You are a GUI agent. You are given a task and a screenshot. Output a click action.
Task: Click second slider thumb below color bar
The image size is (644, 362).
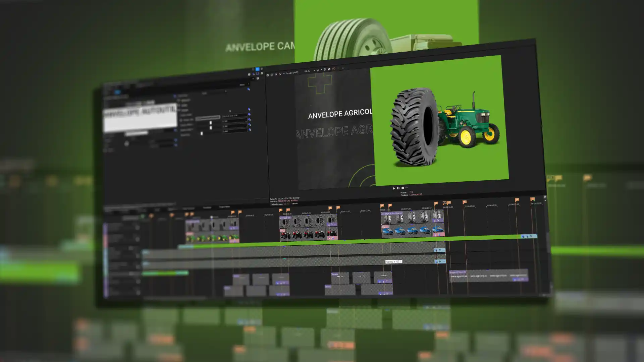click(x=211, y=128)
